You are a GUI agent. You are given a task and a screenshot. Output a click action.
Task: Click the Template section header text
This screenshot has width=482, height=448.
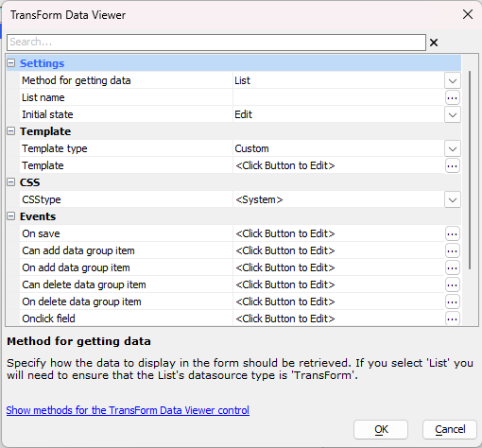click(x=45, y=131)
